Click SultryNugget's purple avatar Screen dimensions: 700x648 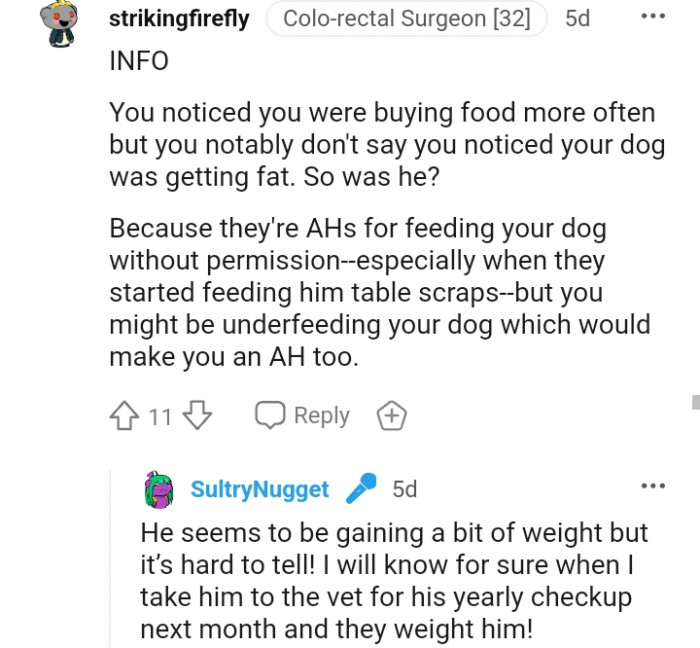(160, 489)
